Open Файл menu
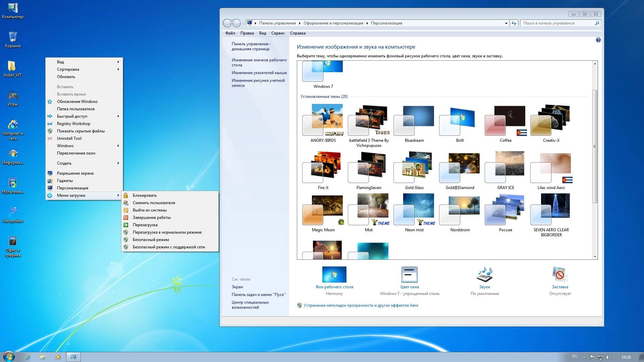Screen dimensions: 644x362 230,33
